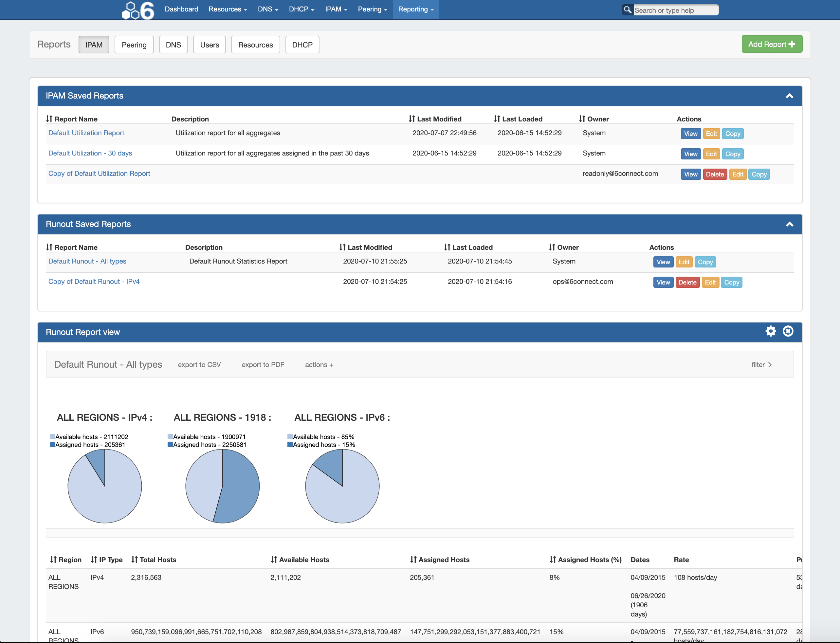Viewport: 840px width, 643px height.
Task: Open the Reporting dropdown menu
Action: pos(416,9)
